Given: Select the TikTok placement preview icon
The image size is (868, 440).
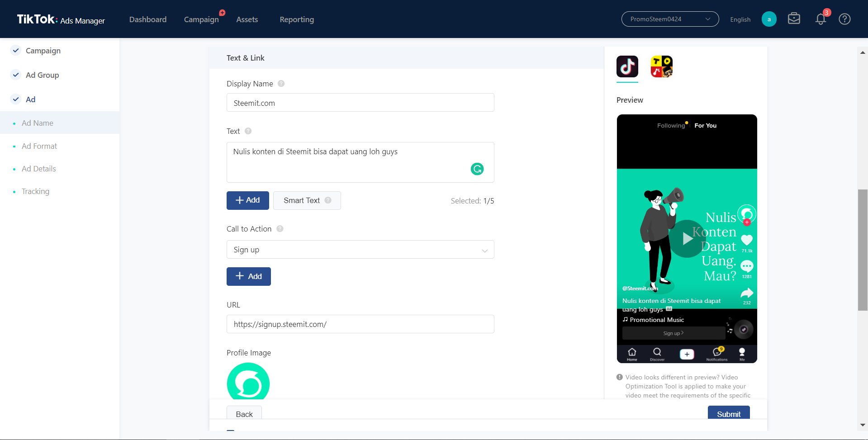Looking at the screenshot, I should 627,66.
